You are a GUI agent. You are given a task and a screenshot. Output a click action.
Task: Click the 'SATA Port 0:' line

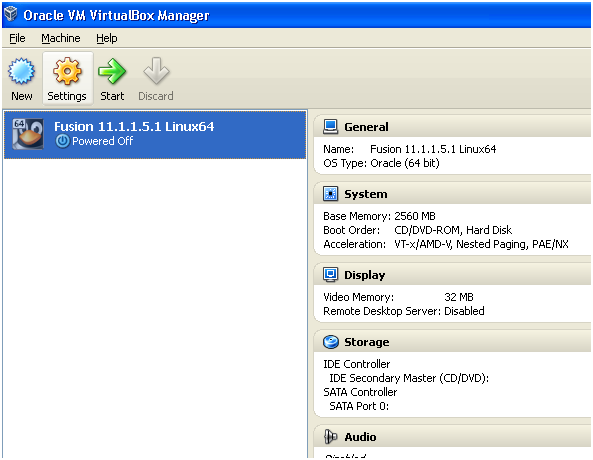359,406
